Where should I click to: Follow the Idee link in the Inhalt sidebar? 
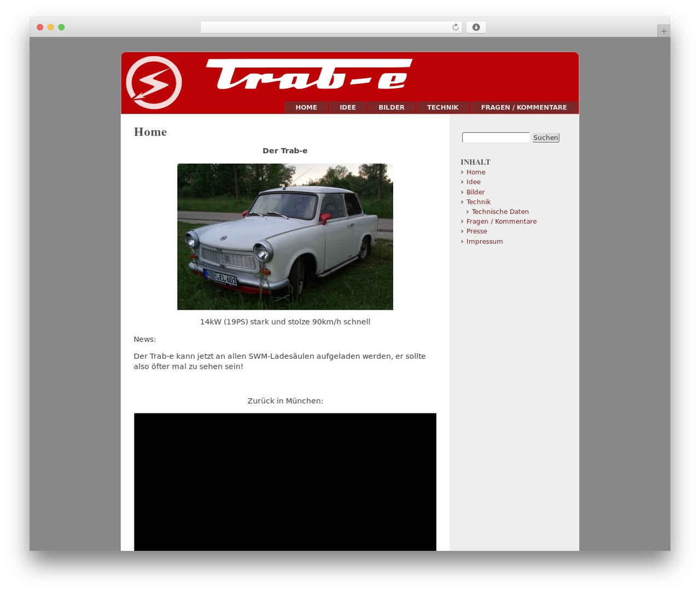click(474, 182)
